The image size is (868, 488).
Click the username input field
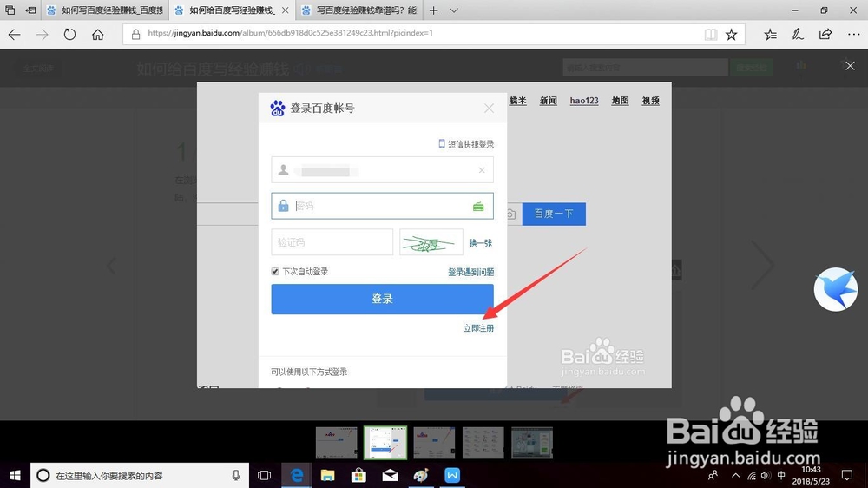[382, 170]
